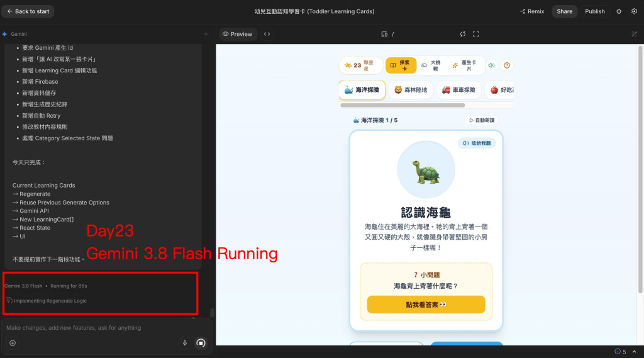Switch to the 大挑戰 game tab
Screen dimensions: 644x358
pyautogui.click(x=431, y=65)
